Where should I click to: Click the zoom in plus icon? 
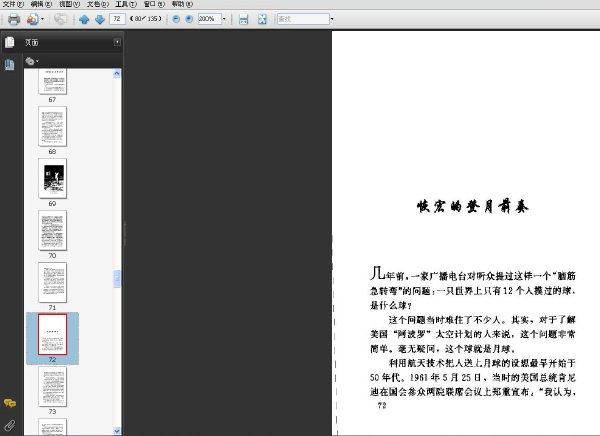pos(189,19)
